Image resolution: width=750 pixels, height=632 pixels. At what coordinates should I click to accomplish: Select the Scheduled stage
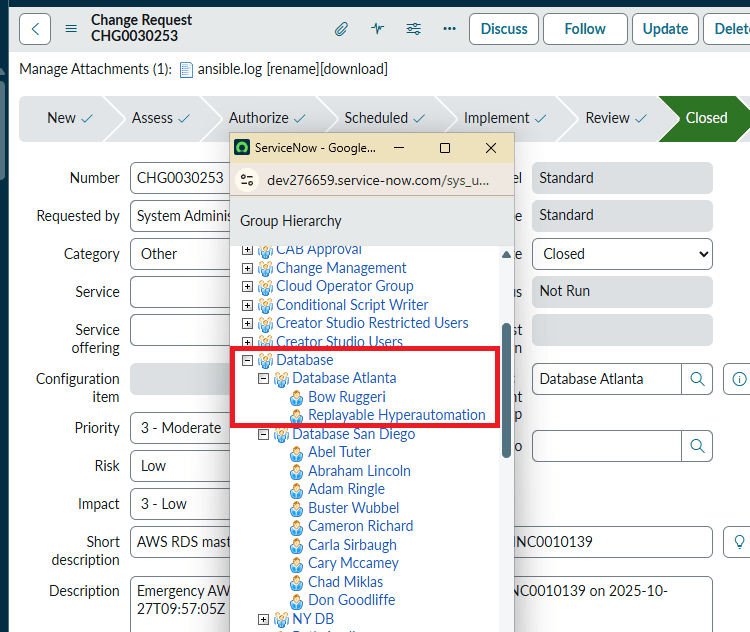385,118
